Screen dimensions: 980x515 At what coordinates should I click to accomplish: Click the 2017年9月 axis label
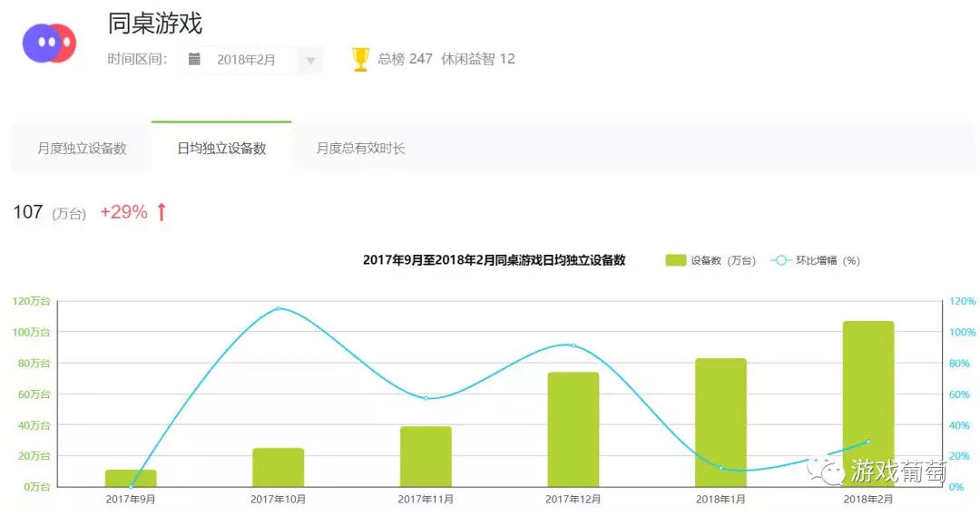[131, 500]
